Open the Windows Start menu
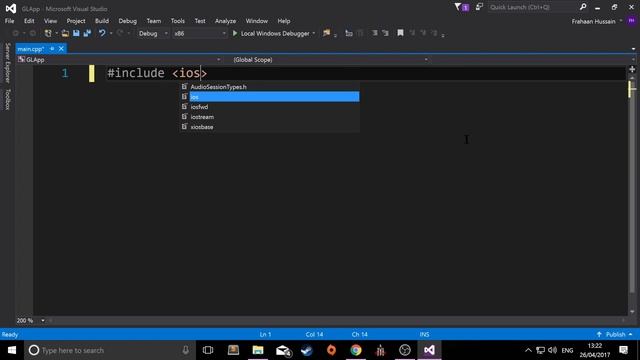640x360 pixels. (x=12, y=350)
